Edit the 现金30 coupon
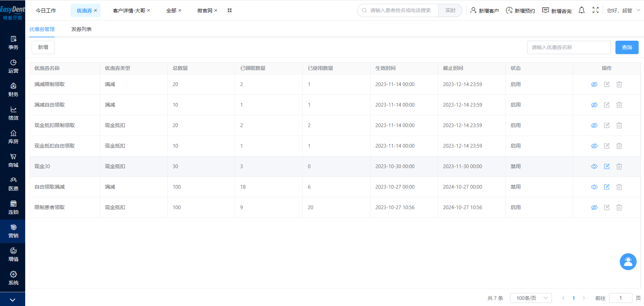This screenshot has height=306, width=644. click(x=607, y=166)
